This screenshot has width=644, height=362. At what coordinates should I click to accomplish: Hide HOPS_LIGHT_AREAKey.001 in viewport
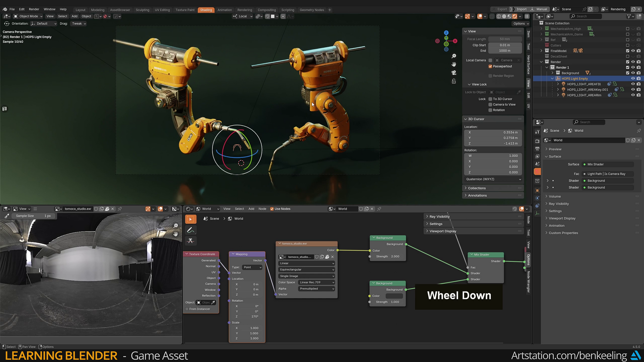(x=633, y=90)
